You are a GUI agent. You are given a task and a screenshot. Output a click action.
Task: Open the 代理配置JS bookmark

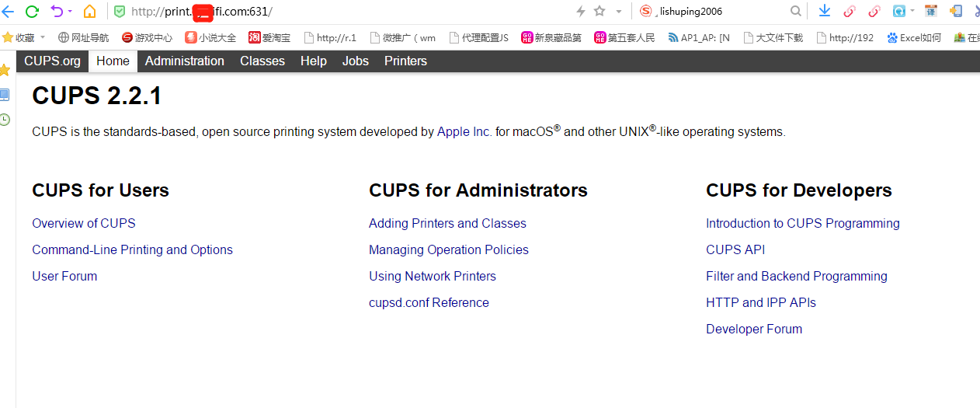479,37
